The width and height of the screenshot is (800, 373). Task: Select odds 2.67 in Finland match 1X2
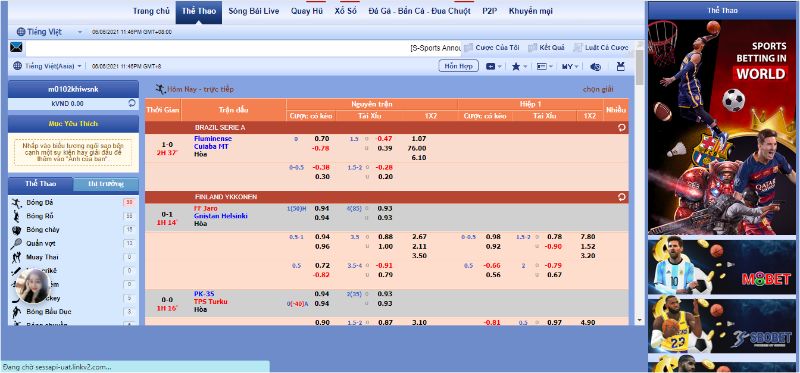click(419, 237)
